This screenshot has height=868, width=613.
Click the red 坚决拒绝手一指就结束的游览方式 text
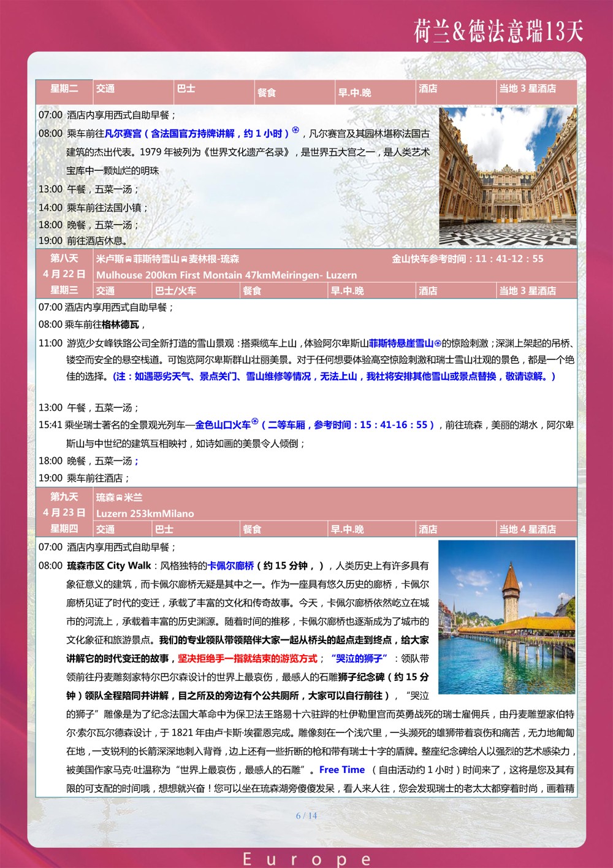point(248,658)
